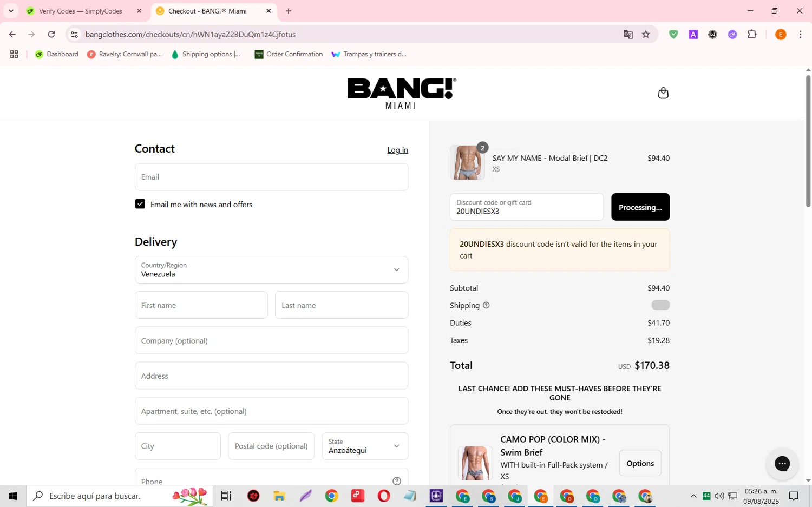Open the Country/Region dropdown
Screen dimensions: 812x507
pos(271,269)
